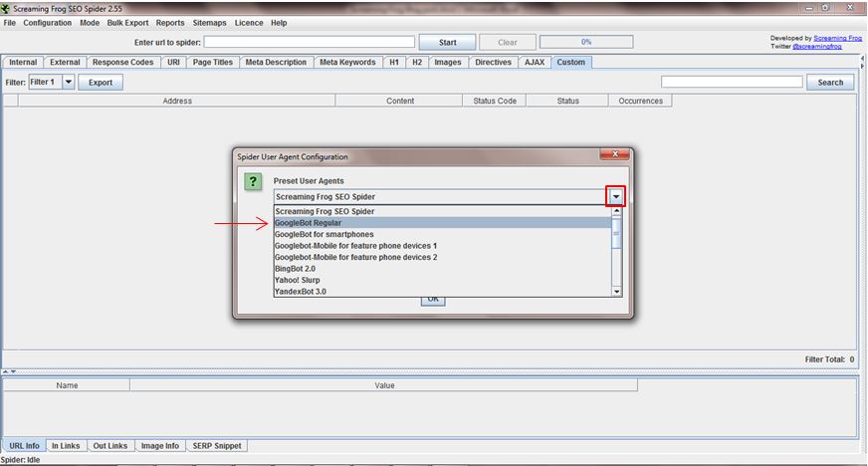Collapse the Preset User Agents dropdown arrow
Viewport: 868px width, 466px height.
click(615, 196)
